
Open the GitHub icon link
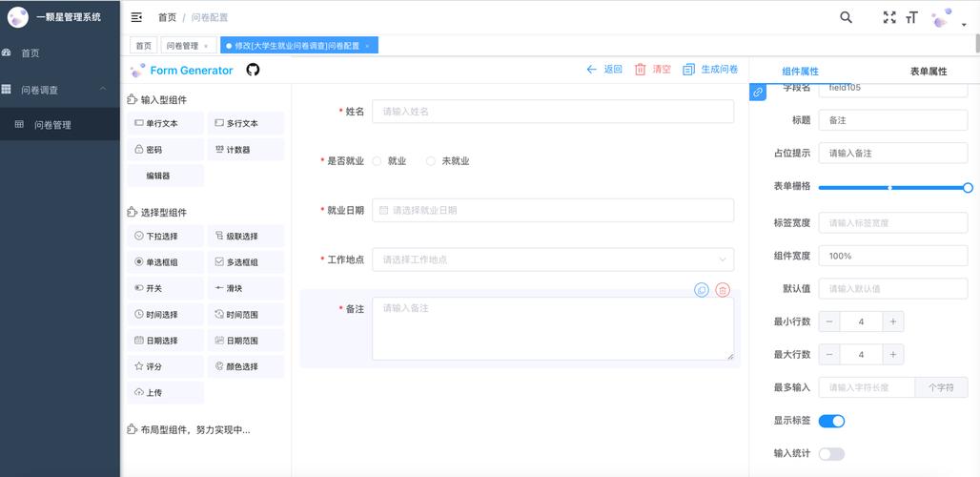(x=253, y=70)
